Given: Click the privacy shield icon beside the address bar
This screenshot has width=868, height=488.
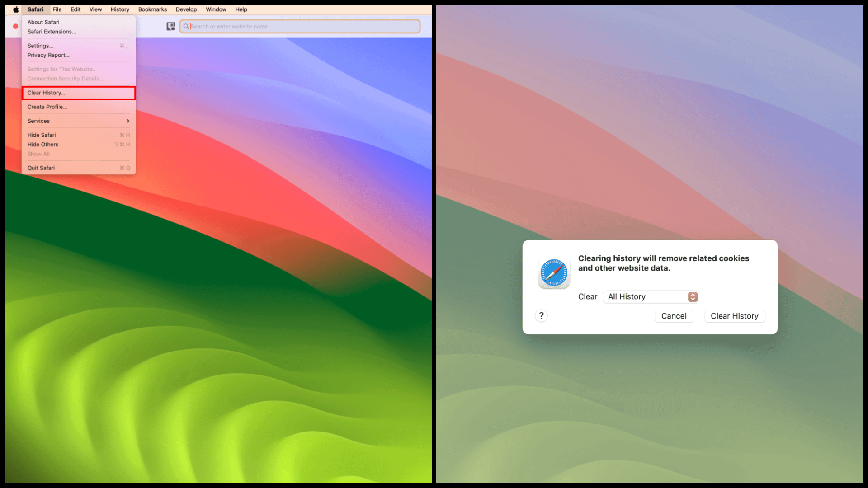Looking at the screenshot, I should (x=170, y=27).
